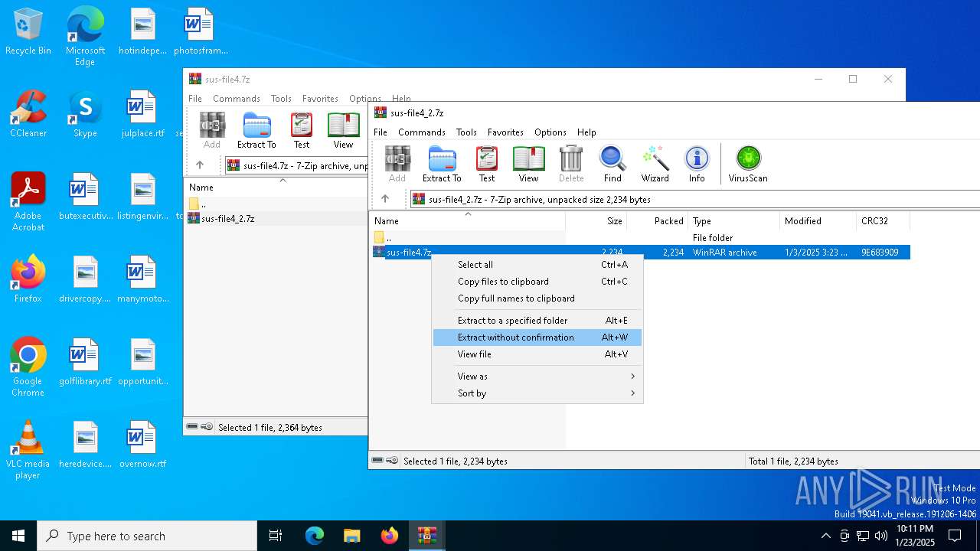Select parent folder row in front window

click(640, 238)
